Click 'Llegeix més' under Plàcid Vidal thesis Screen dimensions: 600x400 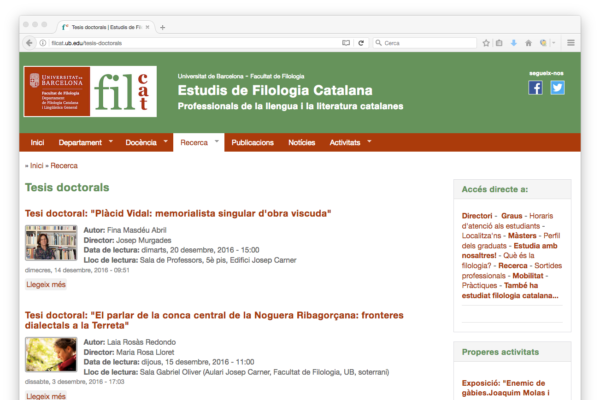point(46,284)
